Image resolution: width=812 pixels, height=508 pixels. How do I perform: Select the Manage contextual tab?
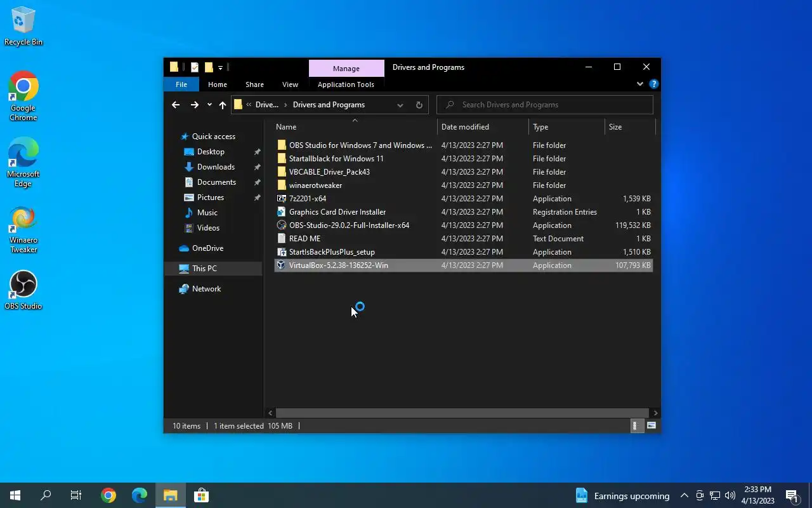(346, 69)
